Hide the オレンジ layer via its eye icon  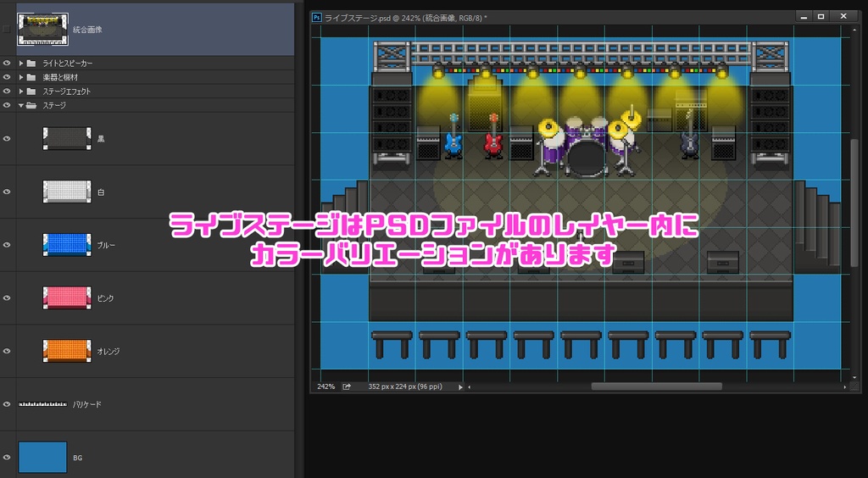(7, 352)
